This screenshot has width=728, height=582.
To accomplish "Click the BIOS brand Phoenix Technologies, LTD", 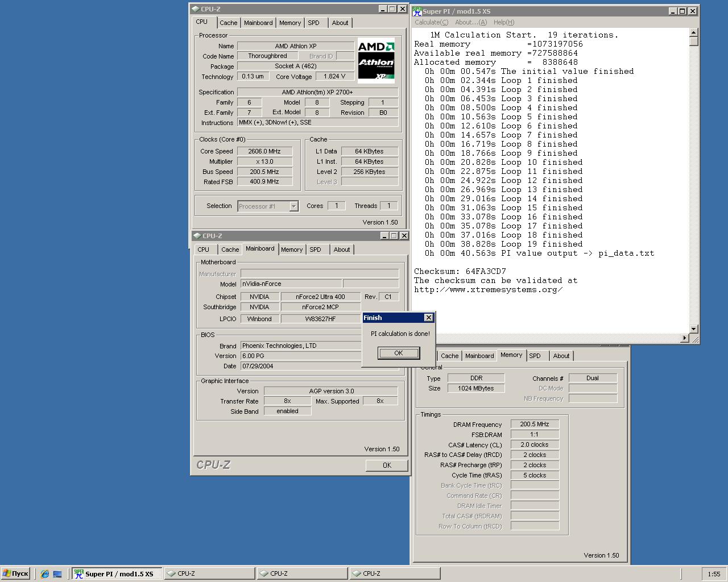I will (x=301, y=346).
